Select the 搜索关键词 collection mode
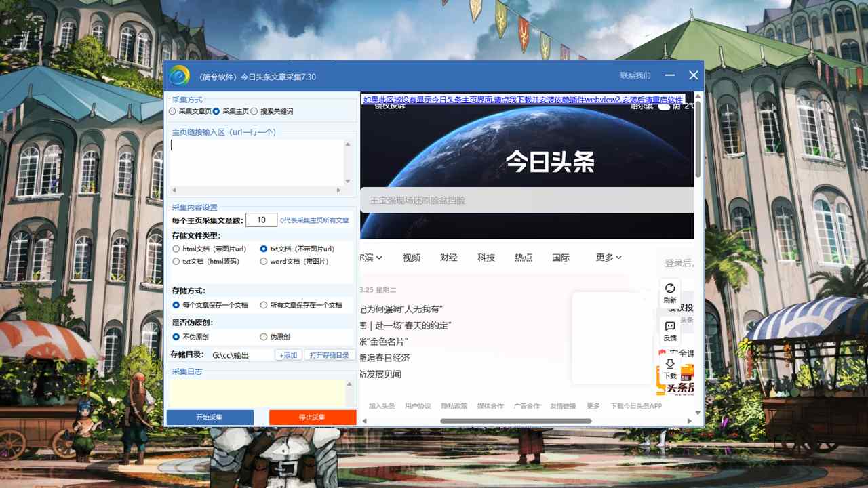Screen dimensions: 868x488 click(254, 111)
